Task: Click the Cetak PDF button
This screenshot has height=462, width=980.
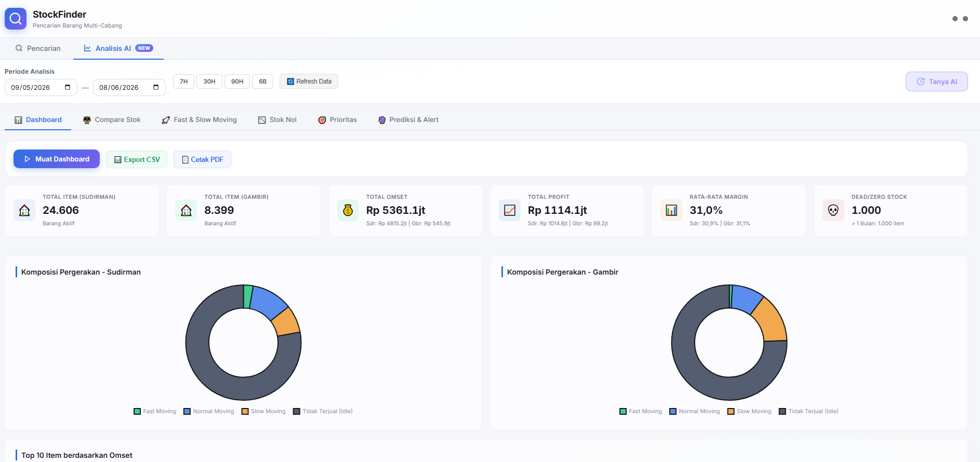Action: tap(202, 159)
